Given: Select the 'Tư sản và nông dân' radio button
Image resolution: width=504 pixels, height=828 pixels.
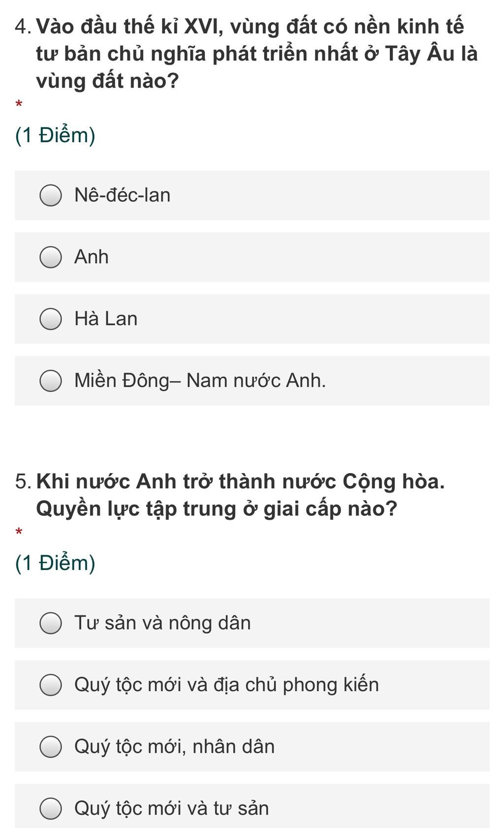Looking at the screenshot, I should pos(50,623).
